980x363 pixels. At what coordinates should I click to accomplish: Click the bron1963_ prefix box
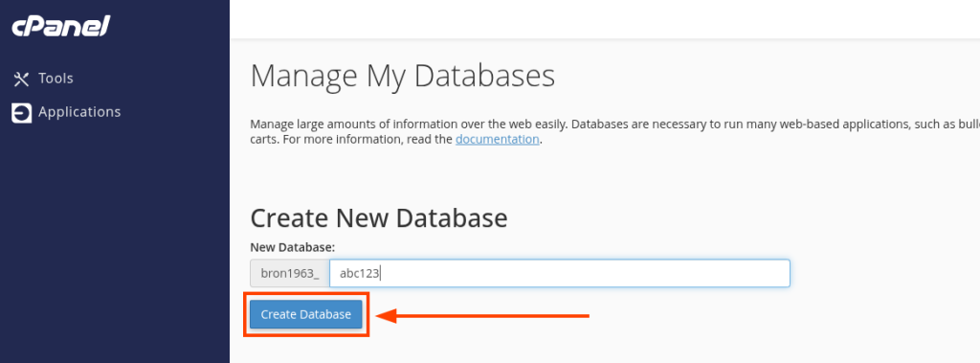(290, 274)
